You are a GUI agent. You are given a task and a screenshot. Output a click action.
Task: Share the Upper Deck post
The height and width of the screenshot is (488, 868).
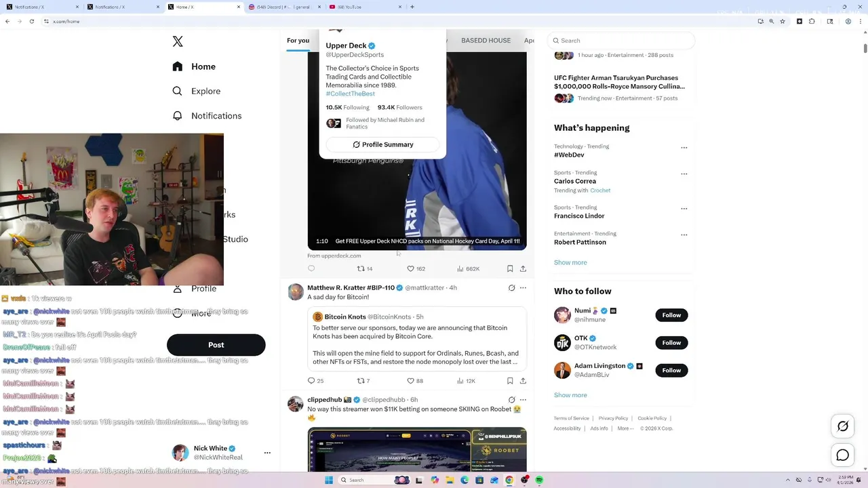click(x=523, y=268)
